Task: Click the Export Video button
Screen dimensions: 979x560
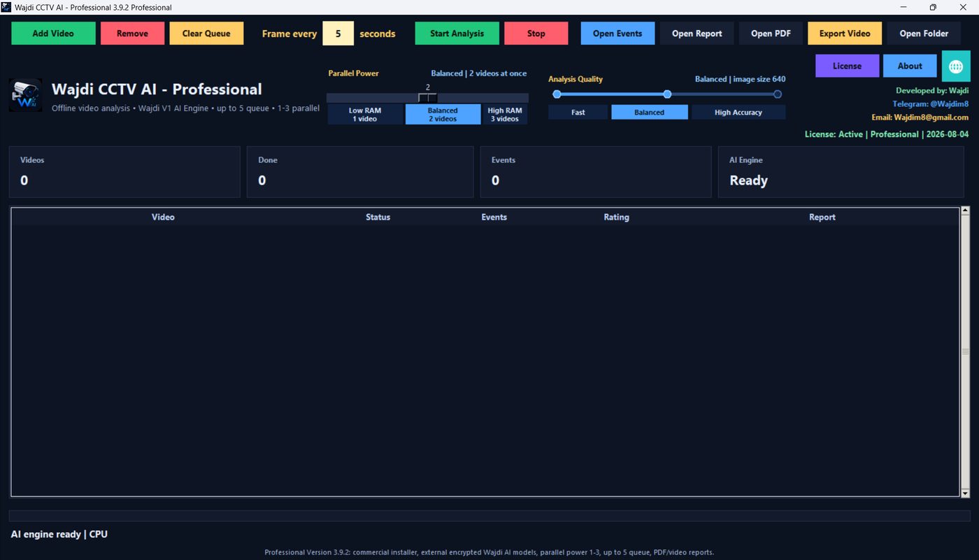Action: 845,34
